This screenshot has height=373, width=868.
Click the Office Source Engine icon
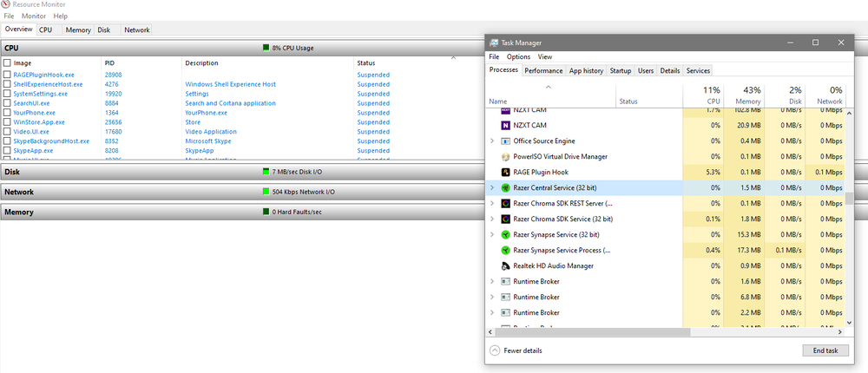pyautogui.click(x=505, y=141)
